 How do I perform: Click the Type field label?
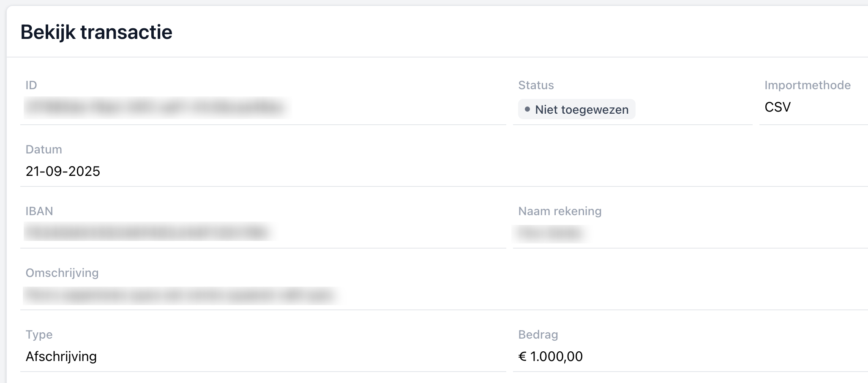pyautogui.click(x=39, y=335)
